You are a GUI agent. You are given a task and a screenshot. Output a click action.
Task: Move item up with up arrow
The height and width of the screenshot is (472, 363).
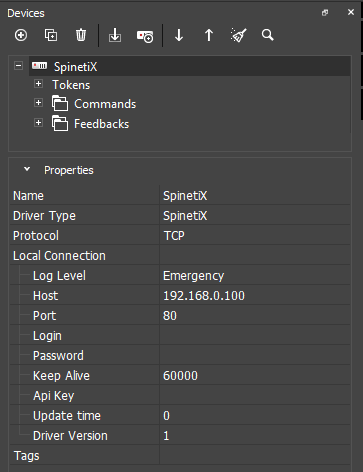pyautogui.click(x=209, y=35)
